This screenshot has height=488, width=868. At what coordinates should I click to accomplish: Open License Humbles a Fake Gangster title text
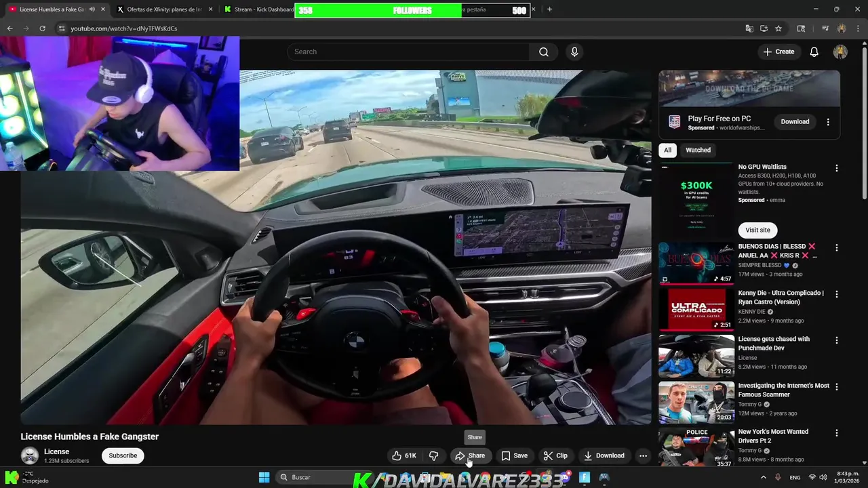(x=90, y=436)
